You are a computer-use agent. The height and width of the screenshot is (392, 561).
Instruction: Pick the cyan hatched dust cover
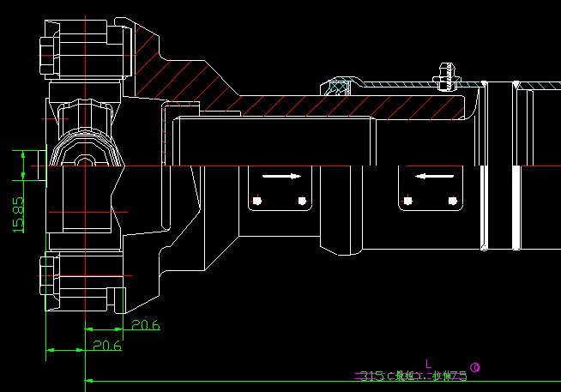403,85
